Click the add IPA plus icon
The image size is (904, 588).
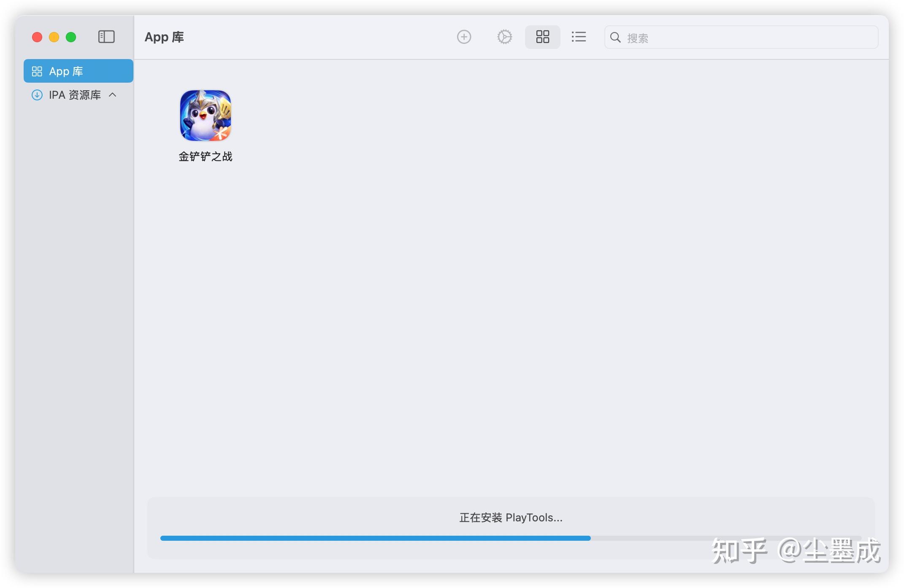(464, 37)
